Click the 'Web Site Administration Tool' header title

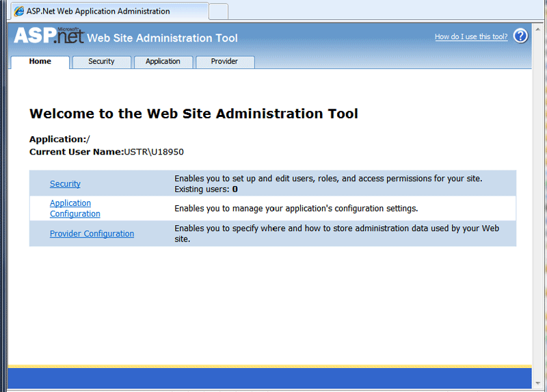tap(162, 38)
